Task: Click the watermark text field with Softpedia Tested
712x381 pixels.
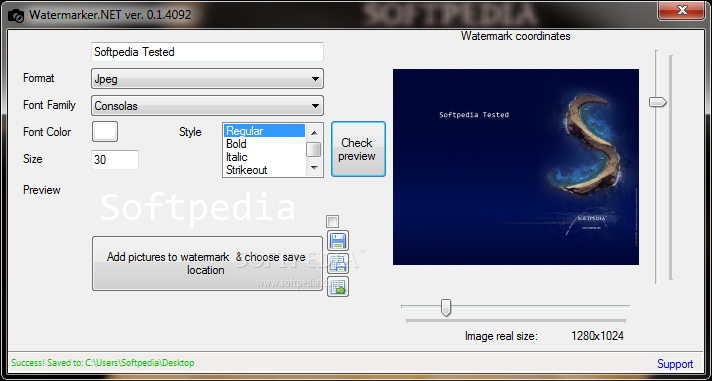Action: point(207,52)
